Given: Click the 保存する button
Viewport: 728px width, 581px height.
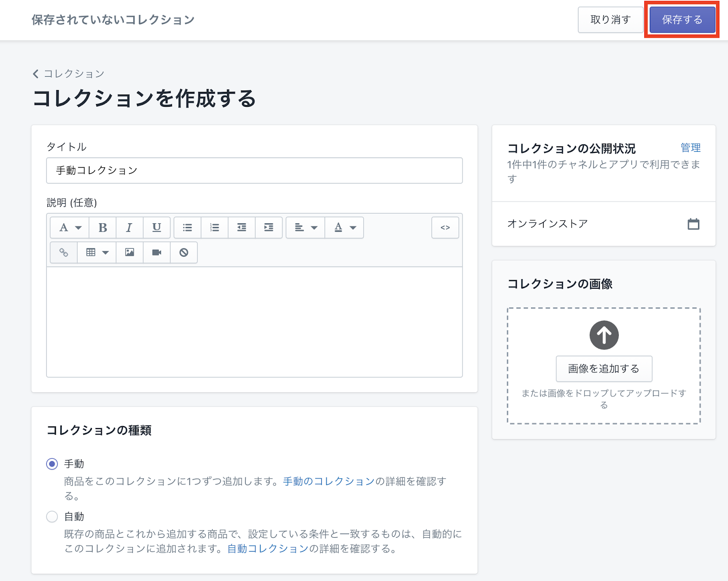Looking at the screenshot, I should [682, 20].
